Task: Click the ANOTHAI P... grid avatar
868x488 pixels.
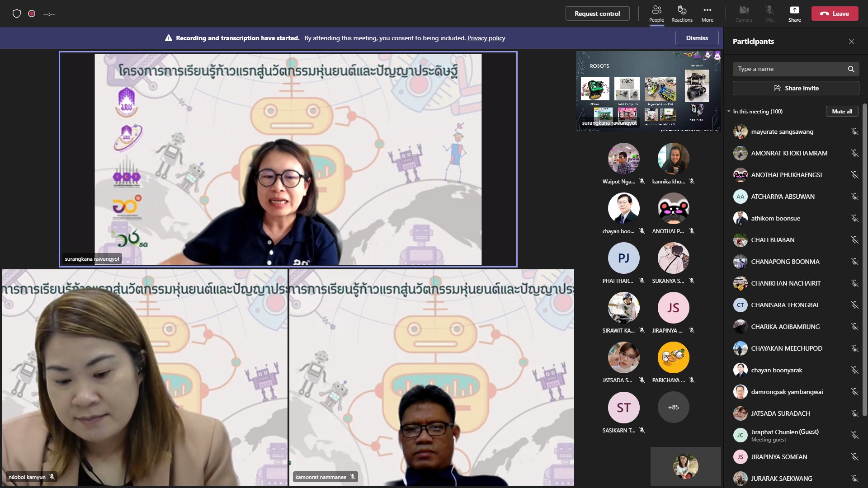Action: [x=673, y=208]
